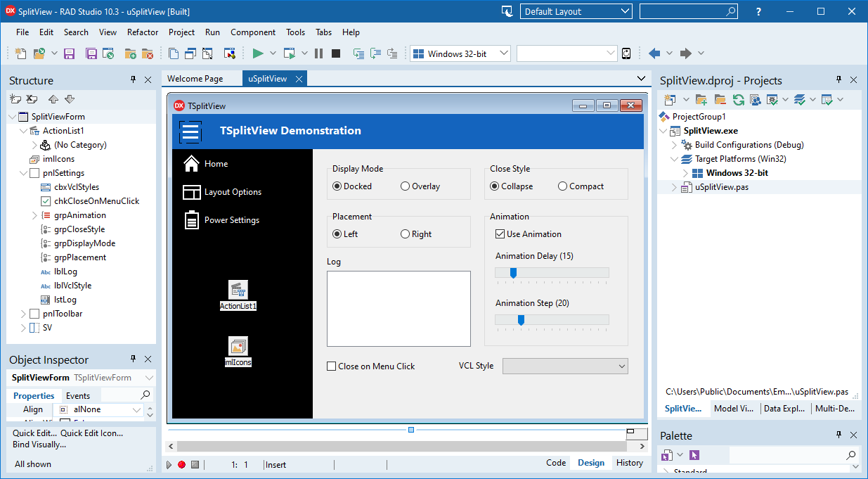
Task: Click the blue back navigation arrow
Action: pos(654,53)
